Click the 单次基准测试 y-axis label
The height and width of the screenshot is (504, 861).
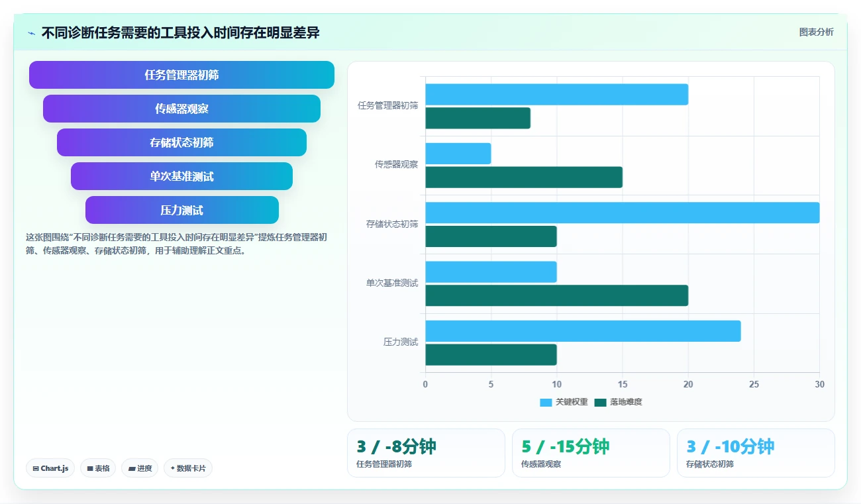click(x=392, y=283)
